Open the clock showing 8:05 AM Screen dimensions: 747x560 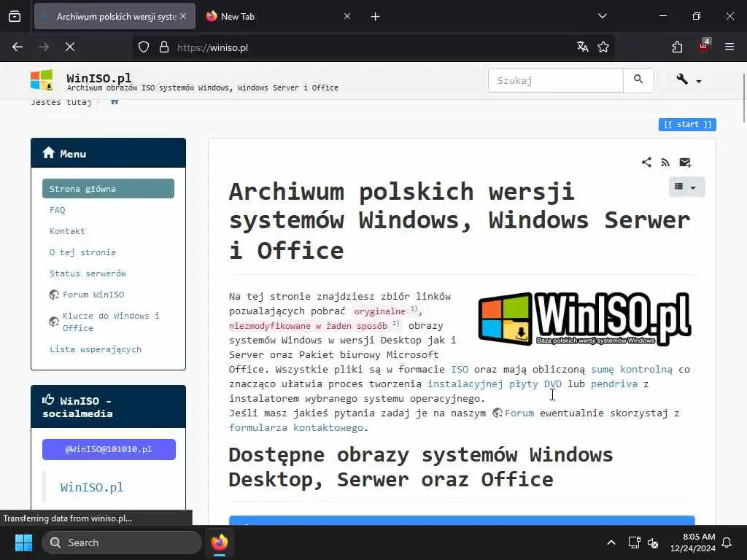(693, 542)
